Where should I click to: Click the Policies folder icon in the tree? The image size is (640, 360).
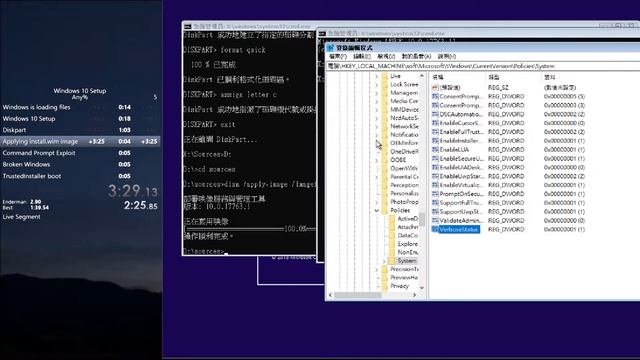(x=384, y=210)
